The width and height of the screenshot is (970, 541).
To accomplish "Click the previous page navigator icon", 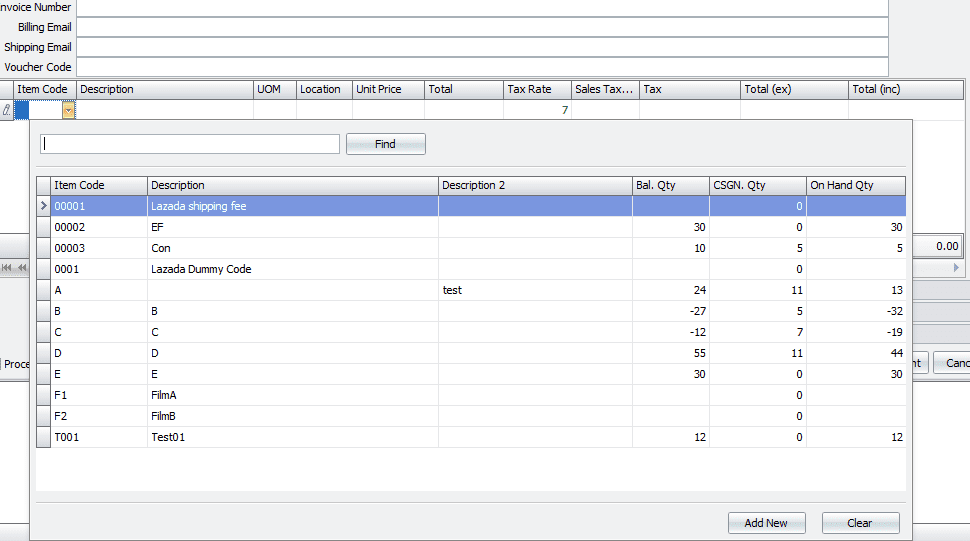I will pos(22,267).
